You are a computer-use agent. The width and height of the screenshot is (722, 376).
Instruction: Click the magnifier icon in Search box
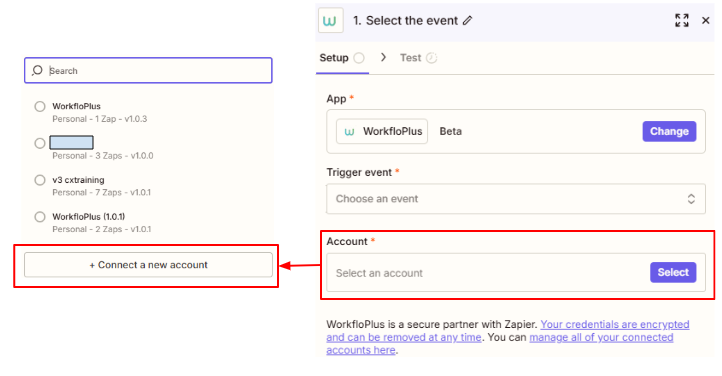tap(37, 70)
